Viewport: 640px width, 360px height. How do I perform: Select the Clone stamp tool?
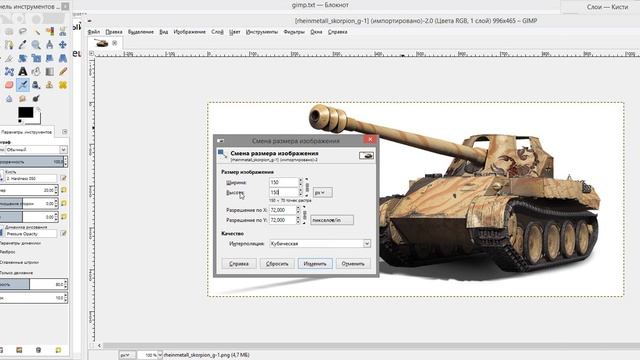[x=49, y=85]
